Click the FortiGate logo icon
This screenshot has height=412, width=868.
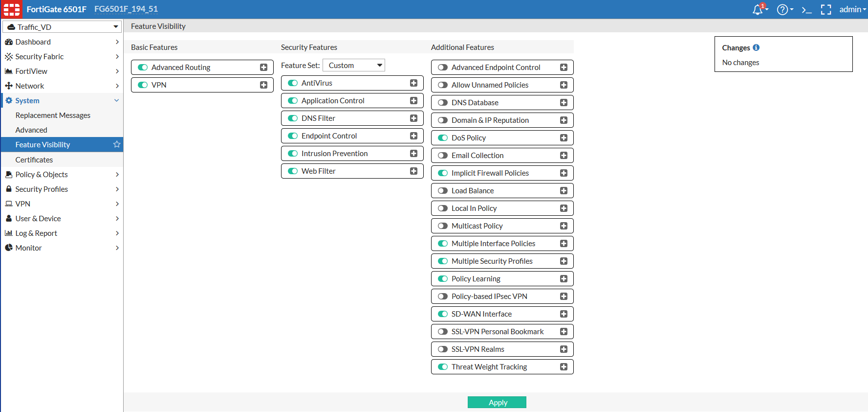(x=12, y=9)
